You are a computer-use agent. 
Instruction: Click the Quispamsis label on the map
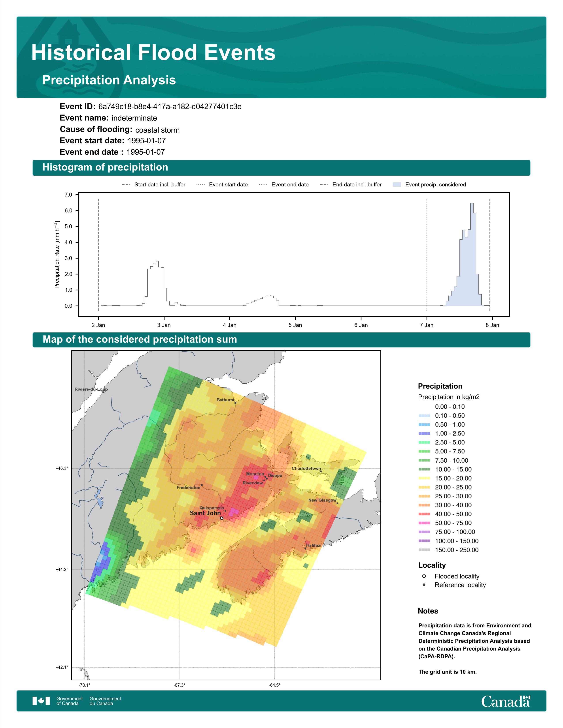coord(212,508)
